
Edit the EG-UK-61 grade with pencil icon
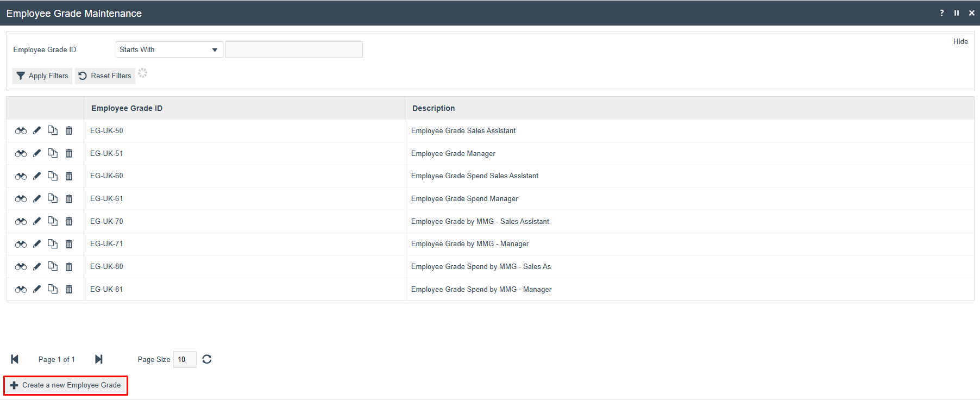(x=37, y=198)
